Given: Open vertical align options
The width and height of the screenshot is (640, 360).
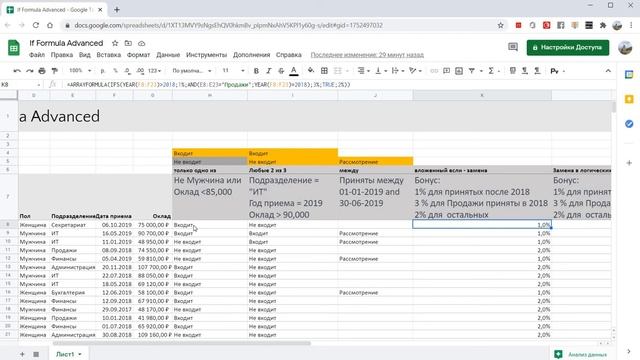Looking at the screenshot, I should point(380,71).
